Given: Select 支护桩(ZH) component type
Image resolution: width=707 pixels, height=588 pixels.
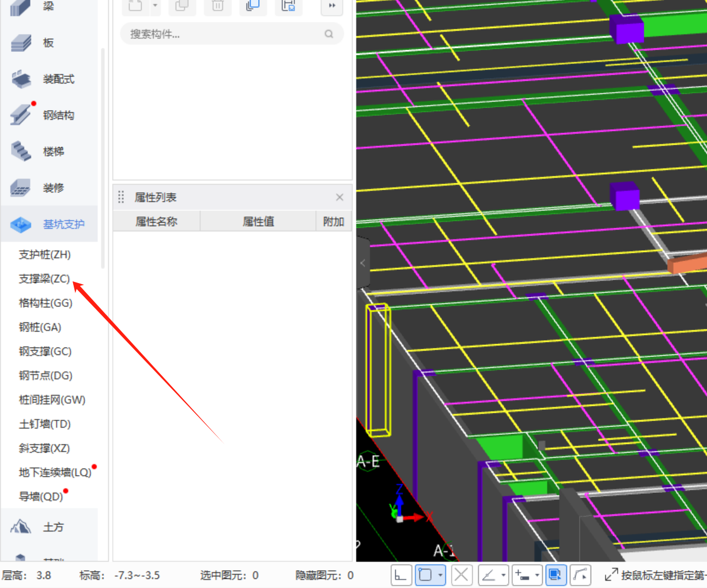Looking at the screenshot, I should [x=45, y=254].
